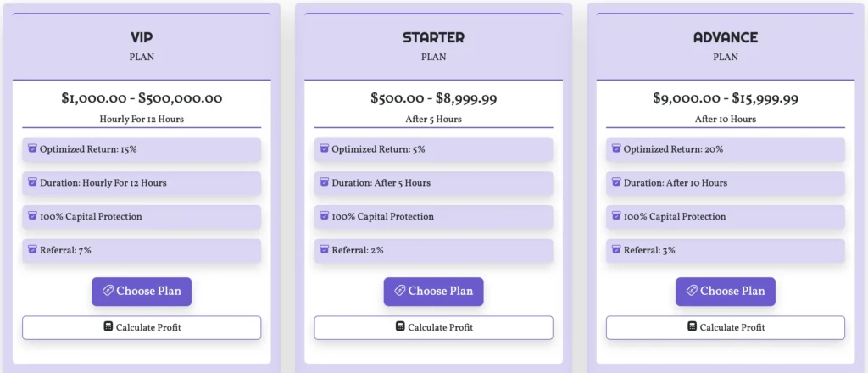Viewport: 868px width, 373px height.
Task: Click the icon beside VIP Optimized Return 15%
Action: [x=32, y=149]
